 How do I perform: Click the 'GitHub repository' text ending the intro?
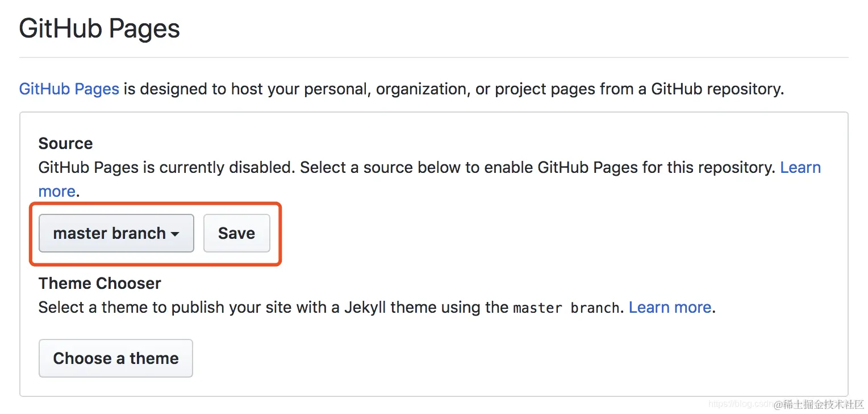point(716,89)
